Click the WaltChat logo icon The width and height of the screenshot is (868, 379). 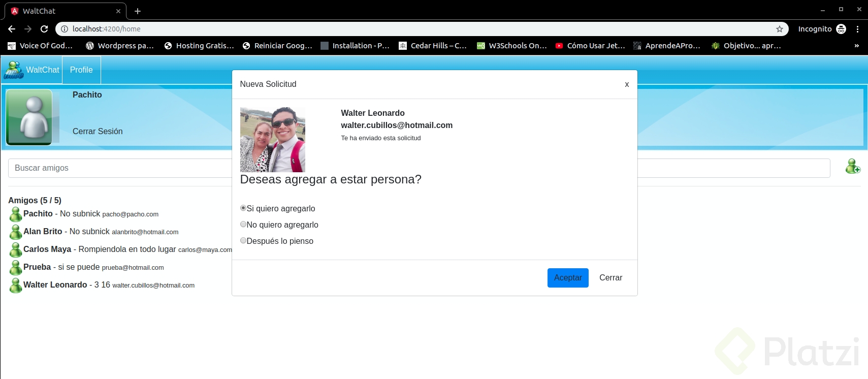[x=14, y=70]
